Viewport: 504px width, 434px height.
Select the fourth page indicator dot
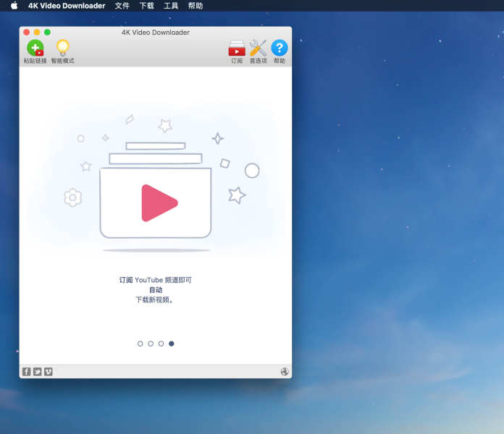(172, 344)
